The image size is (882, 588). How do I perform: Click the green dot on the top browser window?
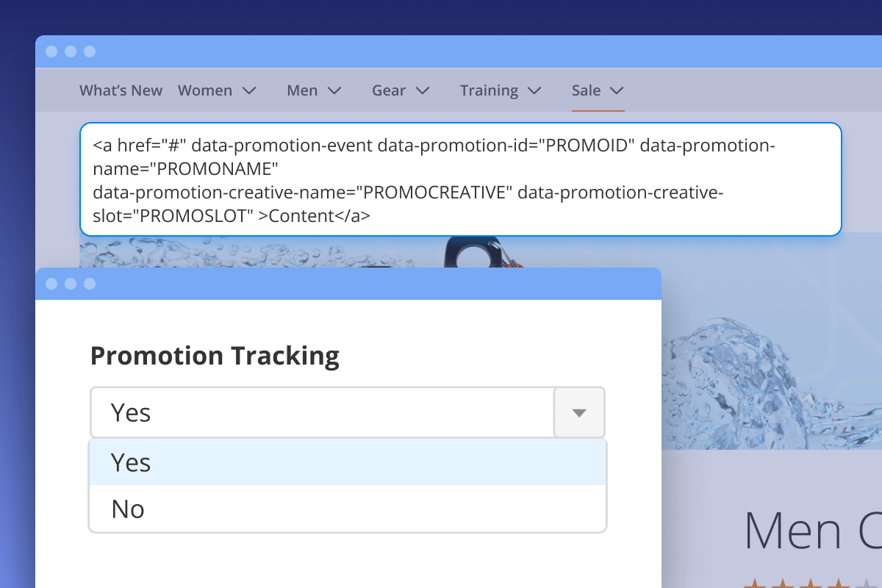[x=90, y=51]
